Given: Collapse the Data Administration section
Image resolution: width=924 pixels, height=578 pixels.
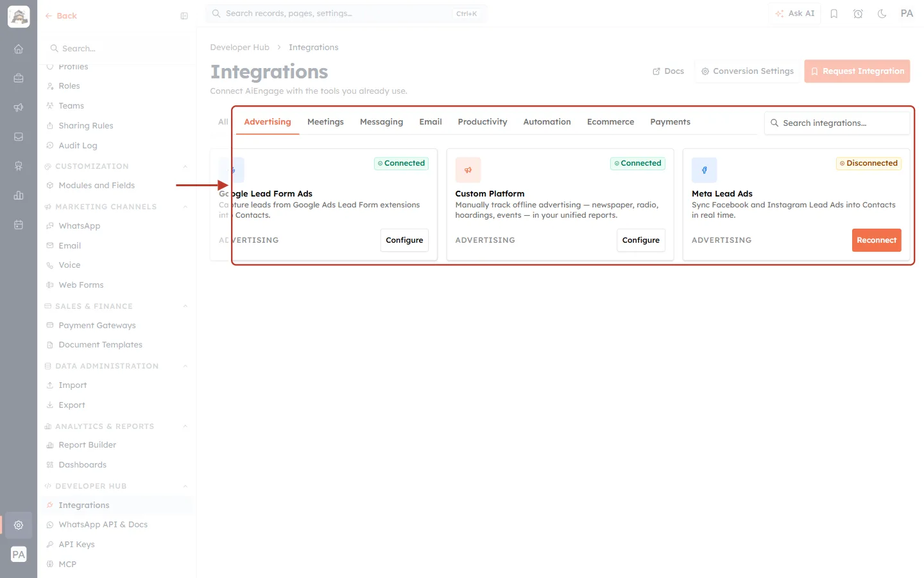Looking at the screenshot, I should [185, 366].
